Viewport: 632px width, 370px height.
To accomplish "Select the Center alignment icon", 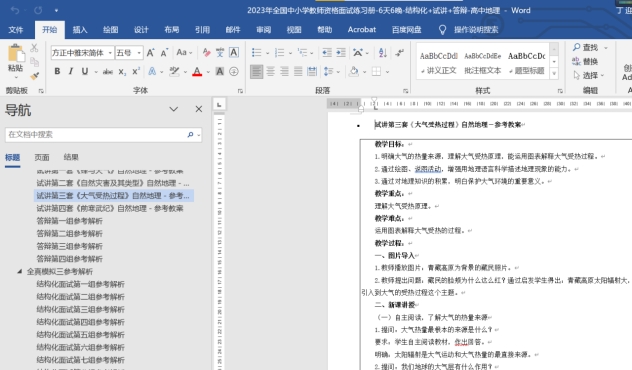I will tap(270, 72).
